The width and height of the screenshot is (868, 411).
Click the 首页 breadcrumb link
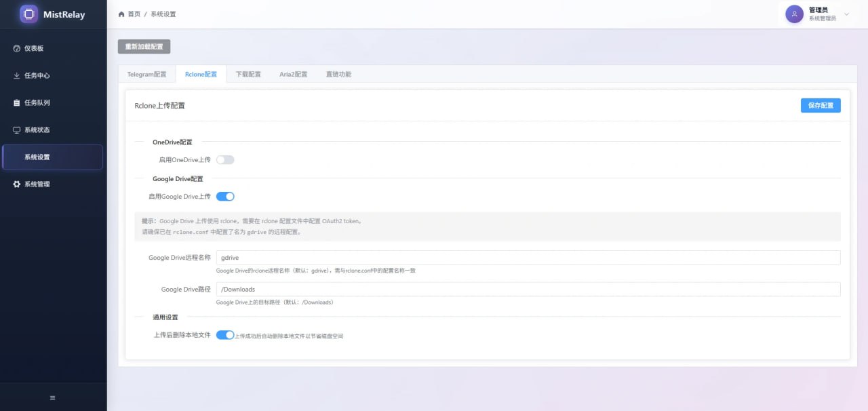tap(134, 14)
